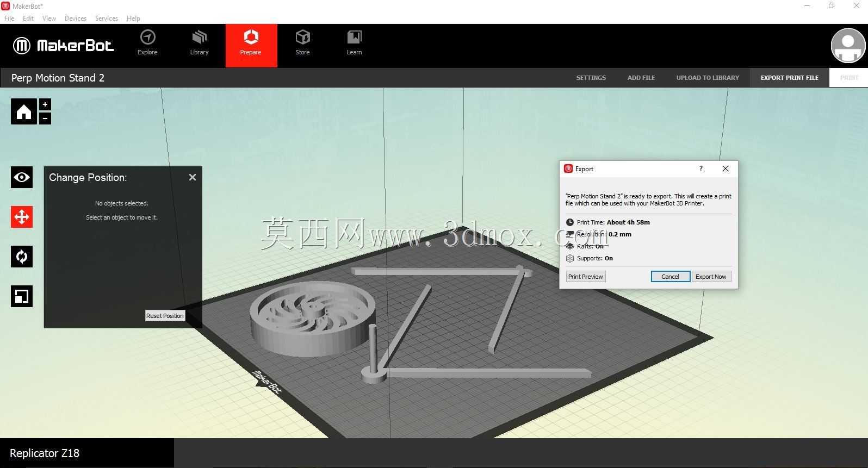Open the Library section
The height and width of the screenshot is (468, 868).
point(199,43)
